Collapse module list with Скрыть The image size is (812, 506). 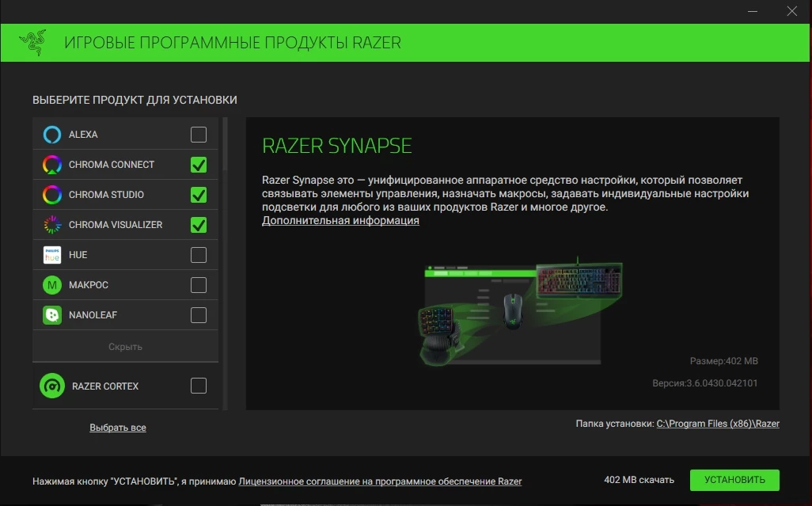click(125, 347)
